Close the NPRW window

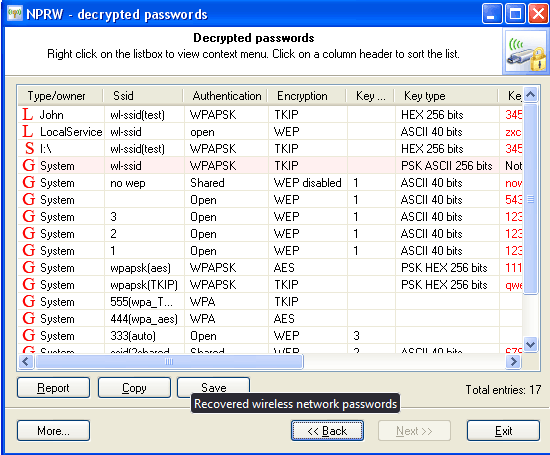click(538, 14)
